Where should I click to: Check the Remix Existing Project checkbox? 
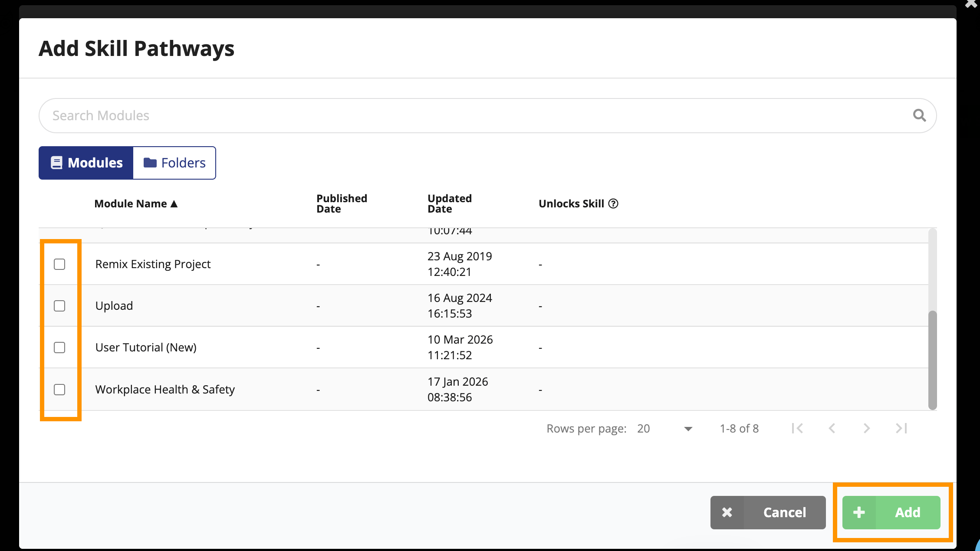point(59,264)
